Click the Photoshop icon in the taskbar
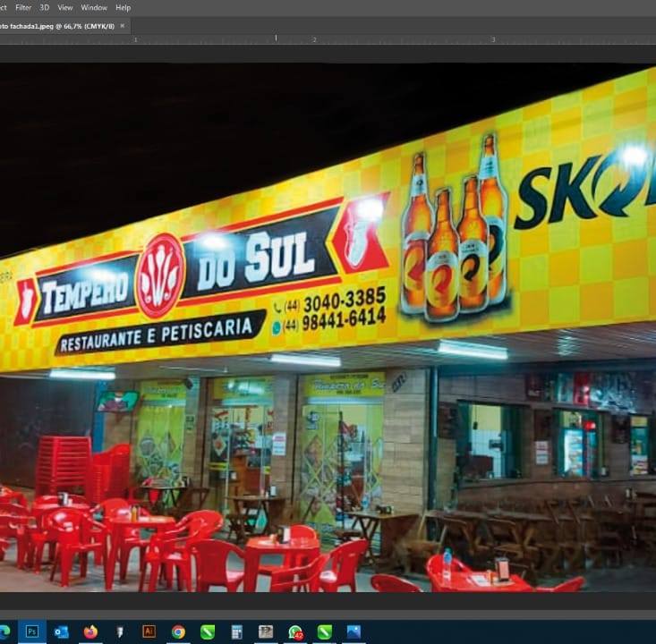Image resolution: width=656 pixels, height=644 pixels. (32, 631)
